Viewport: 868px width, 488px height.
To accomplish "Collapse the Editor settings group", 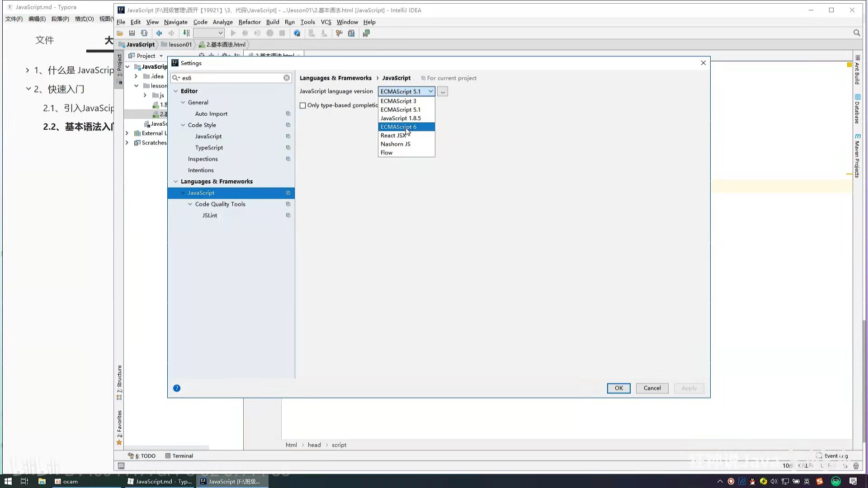I will pos(176,91).
